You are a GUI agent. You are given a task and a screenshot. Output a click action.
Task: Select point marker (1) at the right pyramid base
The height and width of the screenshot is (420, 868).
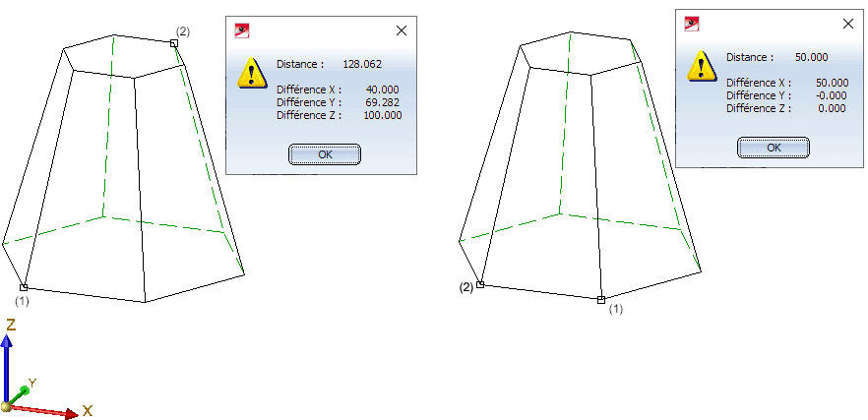(601, 300)
